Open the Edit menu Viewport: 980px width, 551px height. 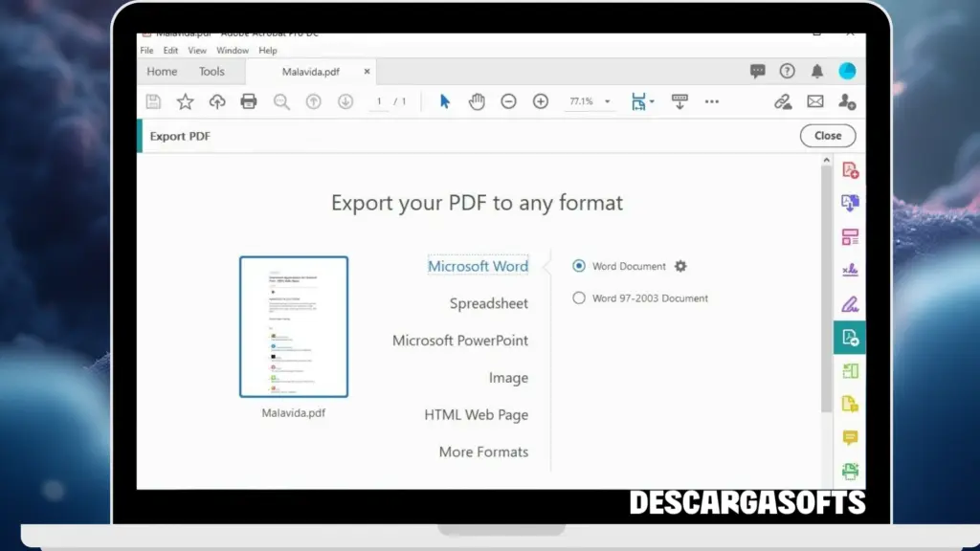(x=170, y=51)
